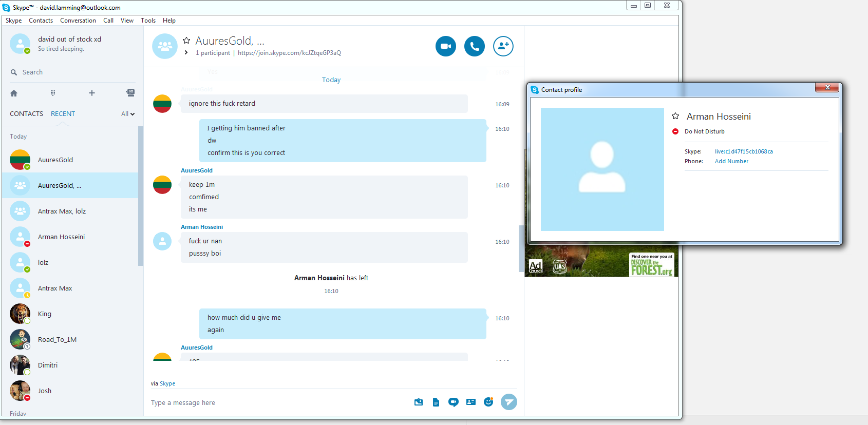Click Add Number link in profile
Image resolution: width=868 pixels, height=425 pixels.
click(x=731, y=161)
